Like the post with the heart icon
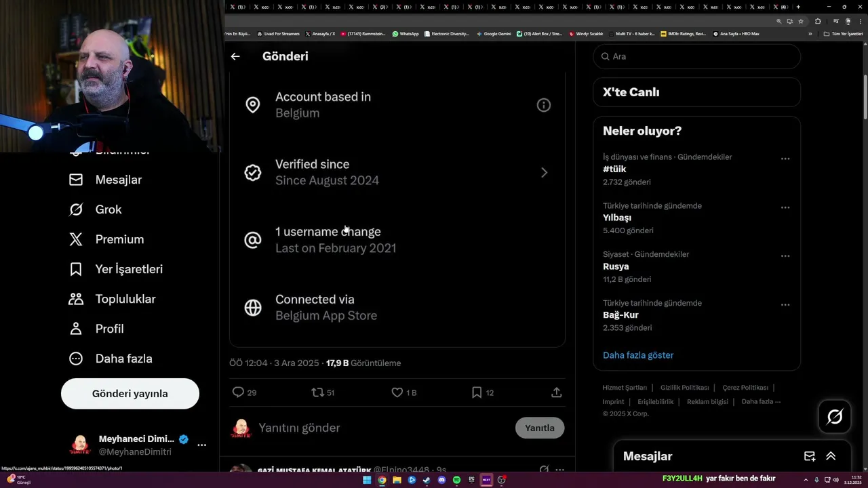The image size is (868, 488). 404,392
